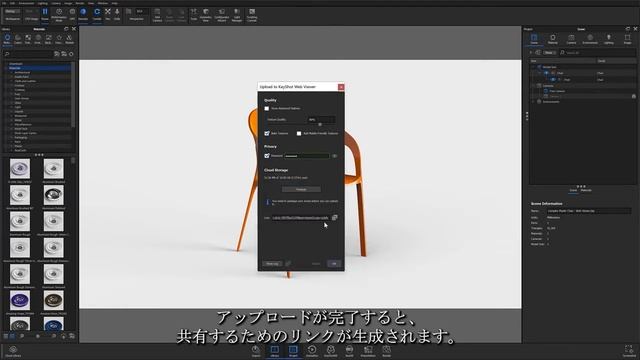The image size is (640, 360).
Task: Open KeyVR from the bottom toolbar
Action: (349, 351)
